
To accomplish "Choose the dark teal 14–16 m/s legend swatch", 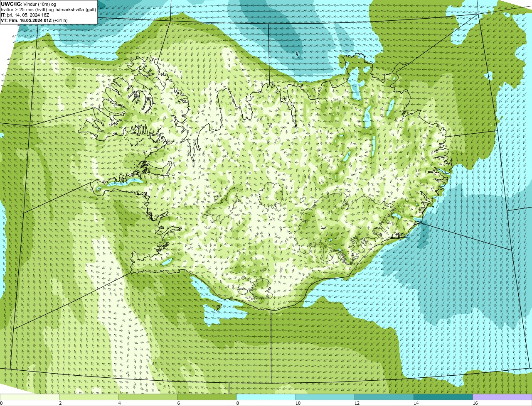I will coord(443,397).
